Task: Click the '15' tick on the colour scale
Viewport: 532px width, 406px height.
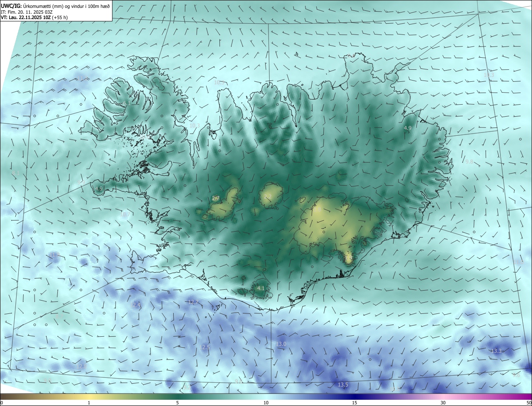Action: point(355,403)
